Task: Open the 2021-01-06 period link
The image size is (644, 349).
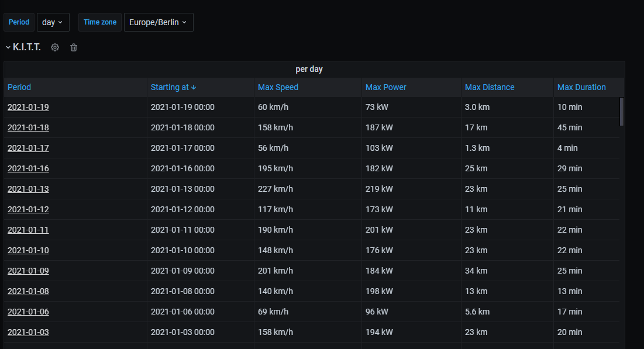Action: coord(28,312)
